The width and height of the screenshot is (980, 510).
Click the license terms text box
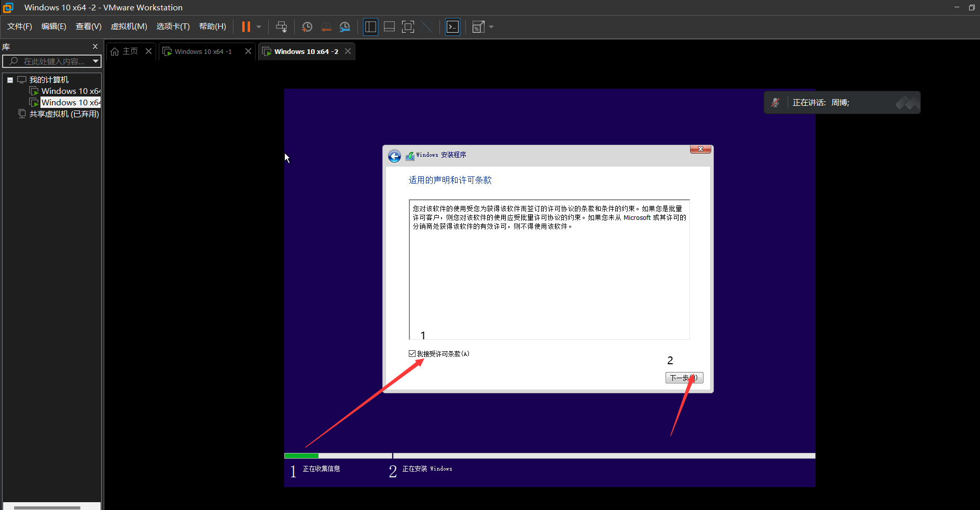[x=549, y=270]
